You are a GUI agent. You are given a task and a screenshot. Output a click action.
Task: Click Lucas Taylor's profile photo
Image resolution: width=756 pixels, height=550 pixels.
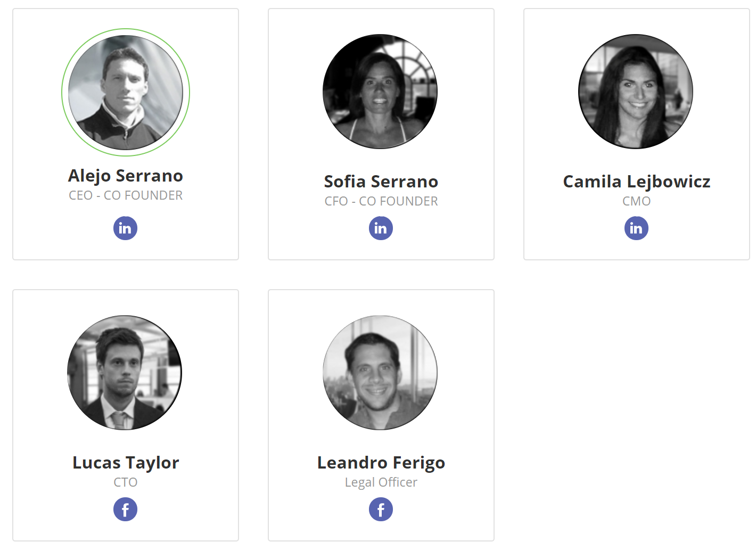click(125, 373)
